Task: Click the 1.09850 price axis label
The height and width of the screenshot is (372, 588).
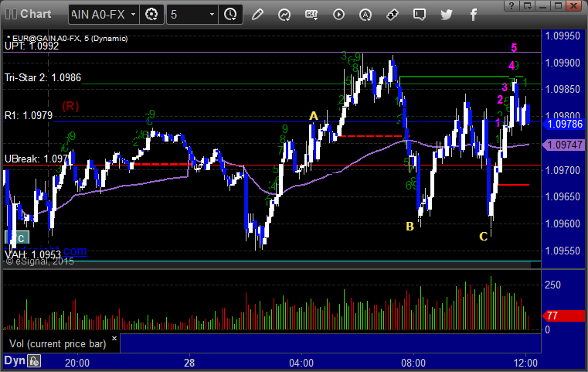Action: (563, 90)
